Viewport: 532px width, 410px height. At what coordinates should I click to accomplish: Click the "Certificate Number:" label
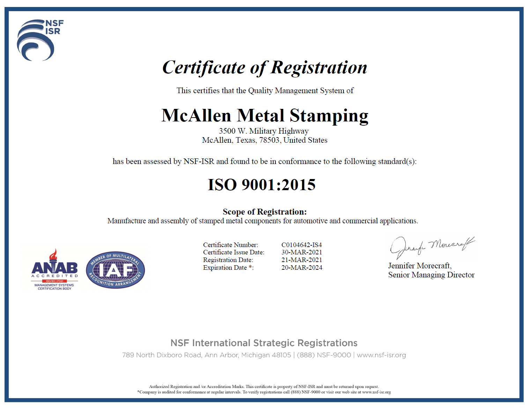(231, 245)
